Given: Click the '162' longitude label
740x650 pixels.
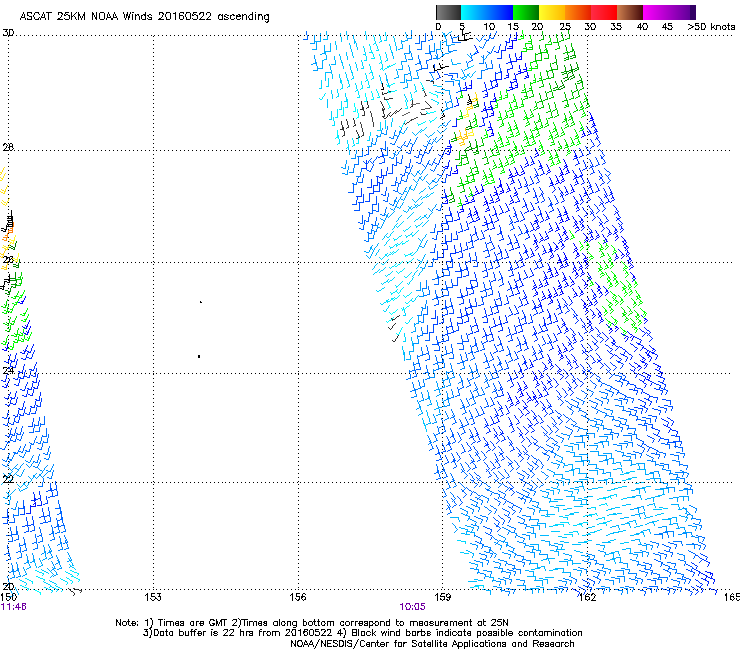Looking at the screenshot, I should pyautogui.click(x=588, y=597).
